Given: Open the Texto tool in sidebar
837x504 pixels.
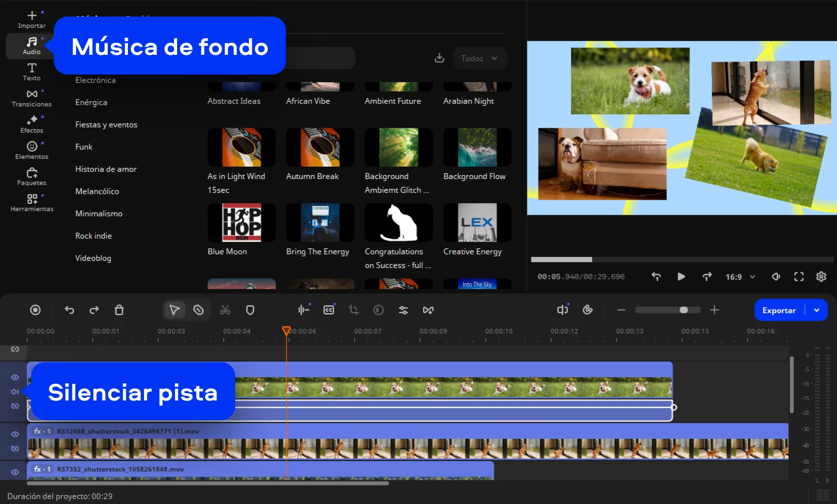Looking at the screenshot, I should coord(32,71).
